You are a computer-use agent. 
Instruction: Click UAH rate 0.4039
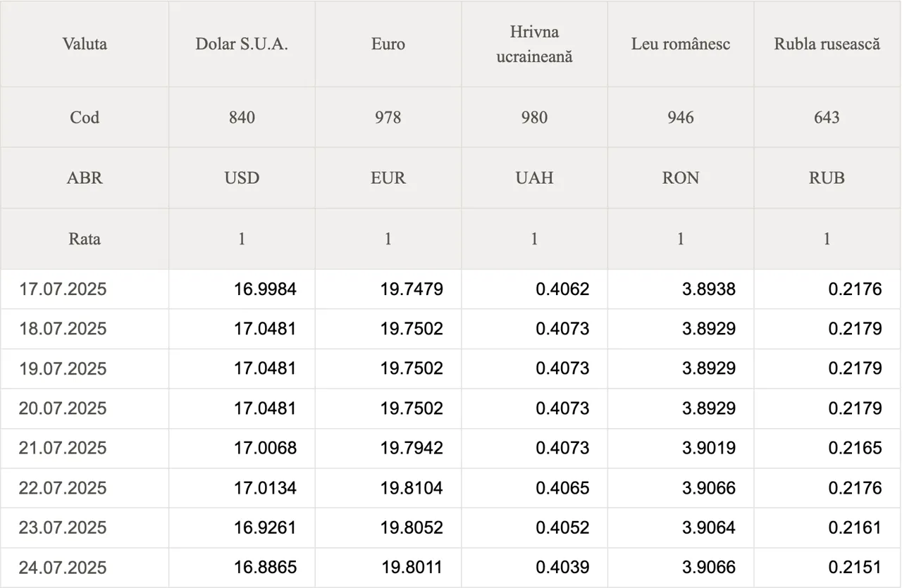[x=562, y=567]
